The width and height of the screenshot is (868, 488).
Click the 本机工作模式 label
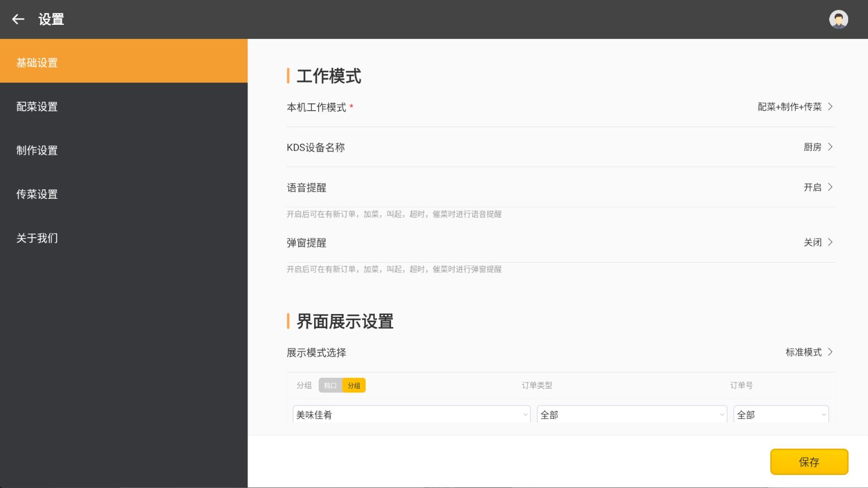[x=316, y=107]
